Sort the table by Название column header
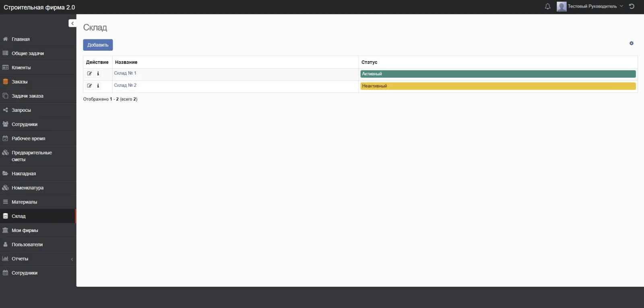 pos(126,62)
